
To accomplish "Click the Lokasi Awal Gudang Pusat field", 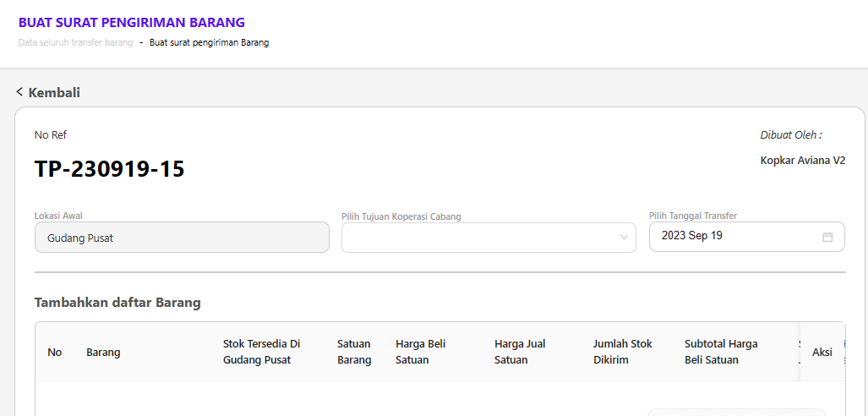I will coord(182,238).
